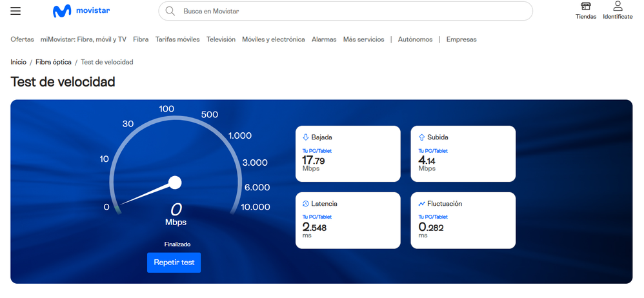Open Móviles y electrónica menu
Screen dimensions: 644x298
[273, 39]
